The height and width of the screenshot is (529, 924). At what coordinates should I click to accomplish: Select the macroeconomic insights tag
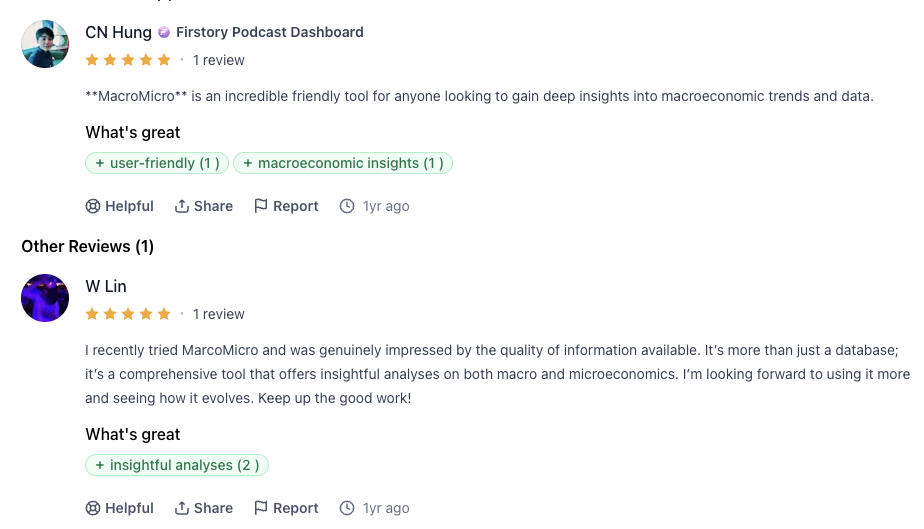tap(343, 163)
